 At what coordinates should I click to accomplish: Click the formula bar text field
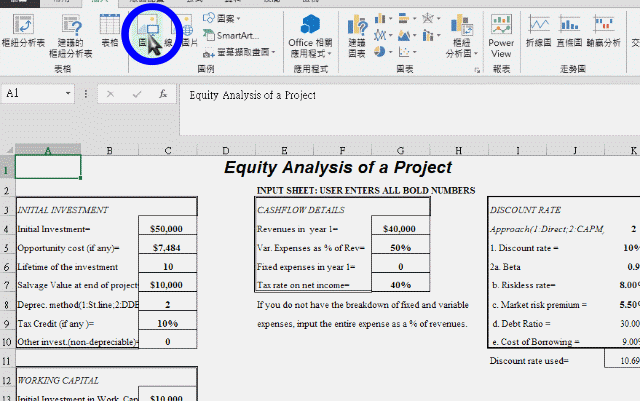408,110
